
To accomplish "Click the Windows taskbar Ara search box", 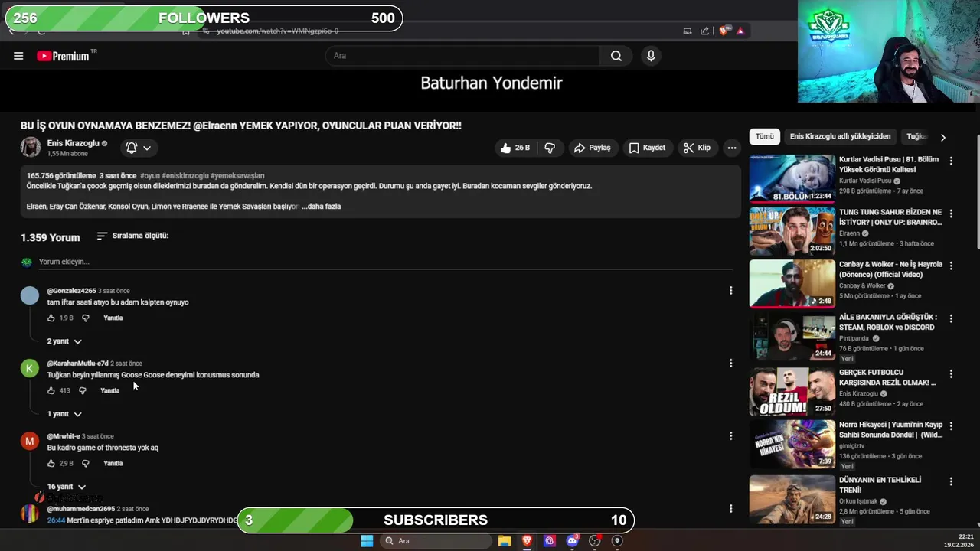I will click(x=436, y=541).
